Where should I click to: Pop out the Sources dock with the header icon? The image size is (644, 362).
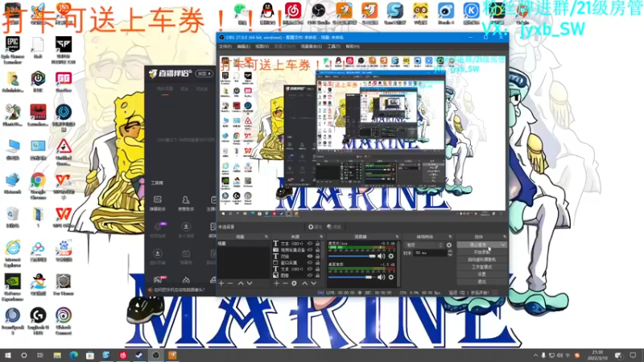(321, 237)
